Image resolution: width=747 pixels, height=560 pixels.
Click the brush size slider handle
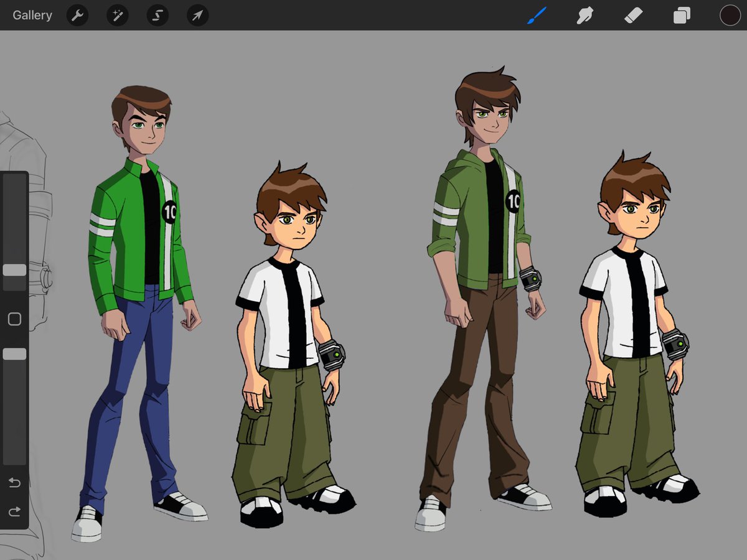click(x=14, y=270)
